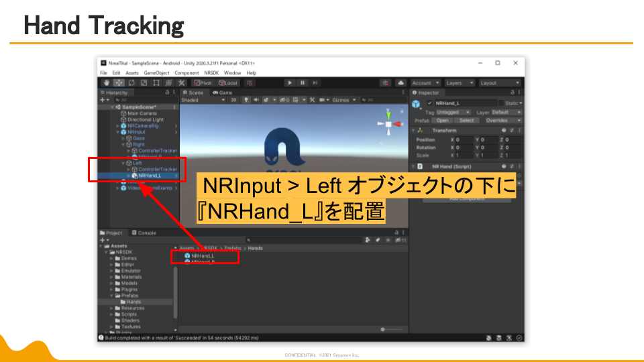The image size is (644, 362).
Task: Click Project favorites star icon
Action: coord(388,240)
